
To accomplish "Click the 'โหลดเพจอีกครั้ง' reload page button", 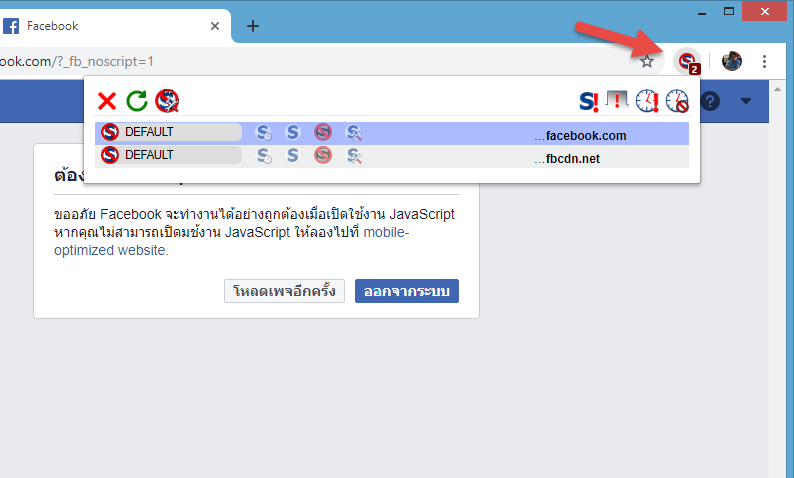I will [x=284, y=291].
